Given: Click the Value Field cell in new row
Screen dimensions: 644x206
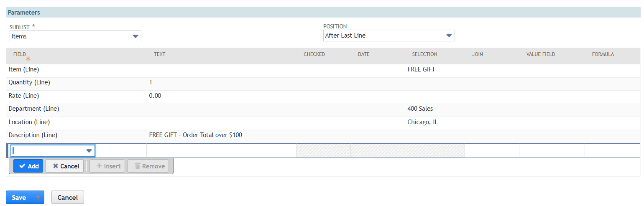Looking at the screenshot, I should 551,150.
